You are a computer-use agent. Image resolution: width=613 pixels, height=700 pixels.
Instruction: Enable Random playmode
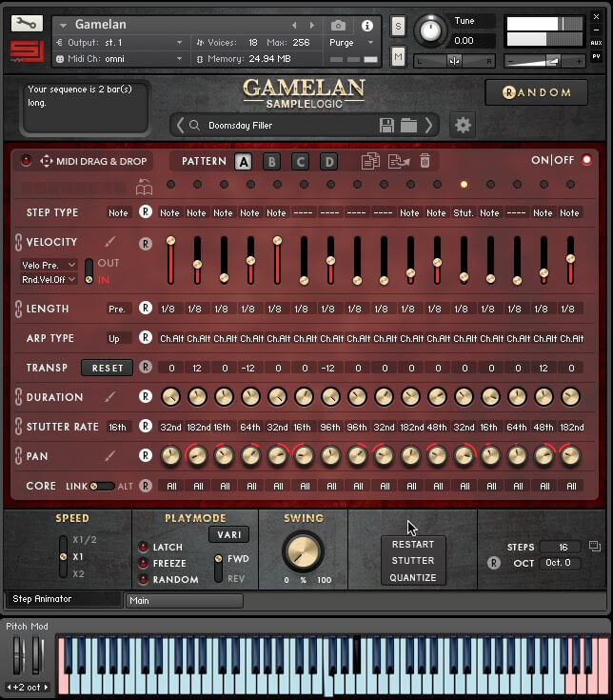[x=143, y=579]
